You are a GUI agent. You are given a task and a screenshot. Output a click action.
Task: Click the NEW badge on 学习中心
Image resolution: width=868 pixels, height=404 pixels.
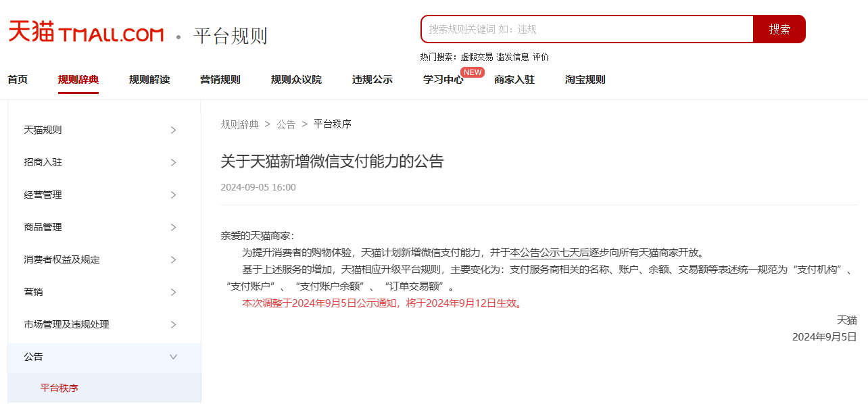pos(473,72)
